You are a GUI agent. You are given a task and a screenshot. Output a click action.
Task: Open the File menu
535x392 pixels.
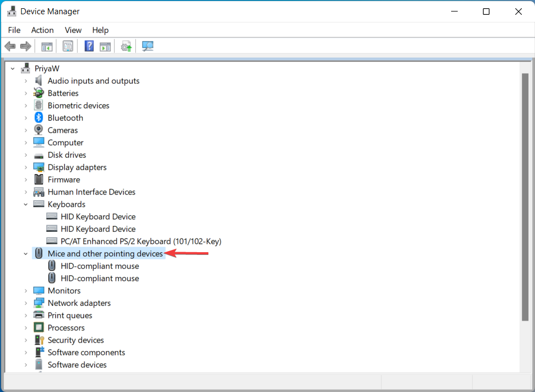point(14,30)
